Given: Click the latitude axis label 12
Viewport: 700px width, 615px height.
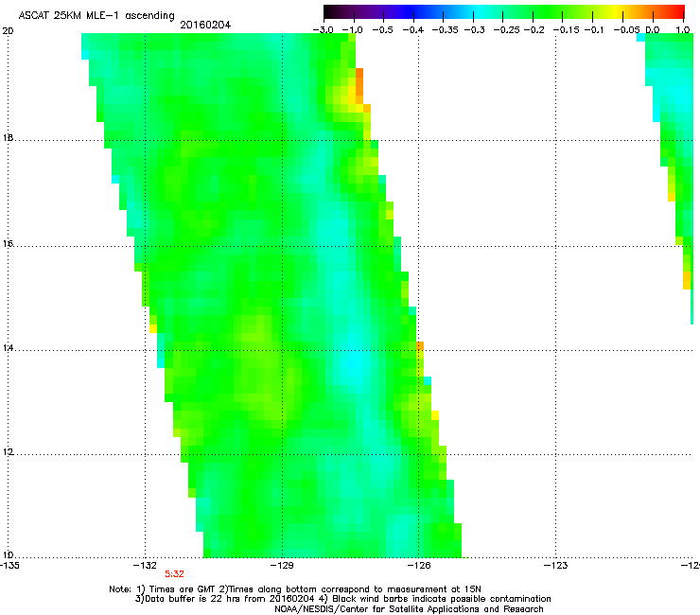Looking at the screenshot, I should point(8,452).
